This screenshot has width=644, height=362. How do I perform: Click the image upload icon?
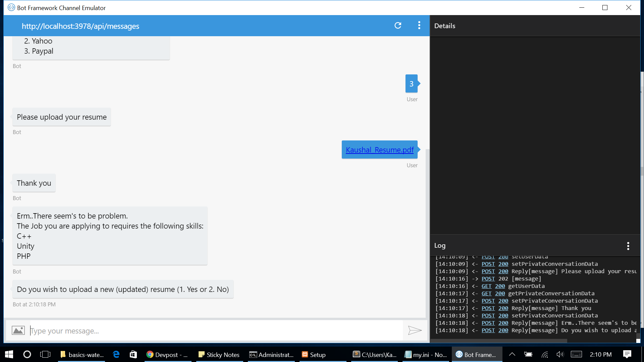coord(18,330)
